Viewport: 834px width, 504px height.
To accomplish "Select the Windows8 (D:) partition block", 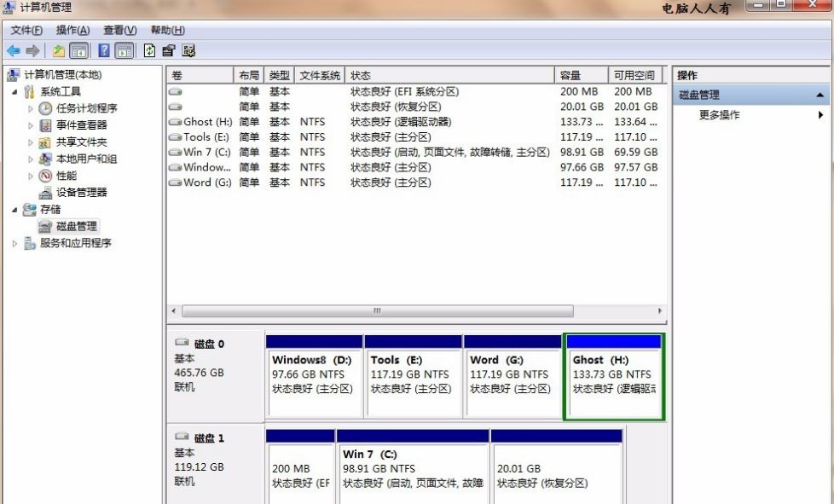I will (x=314, y=375).
